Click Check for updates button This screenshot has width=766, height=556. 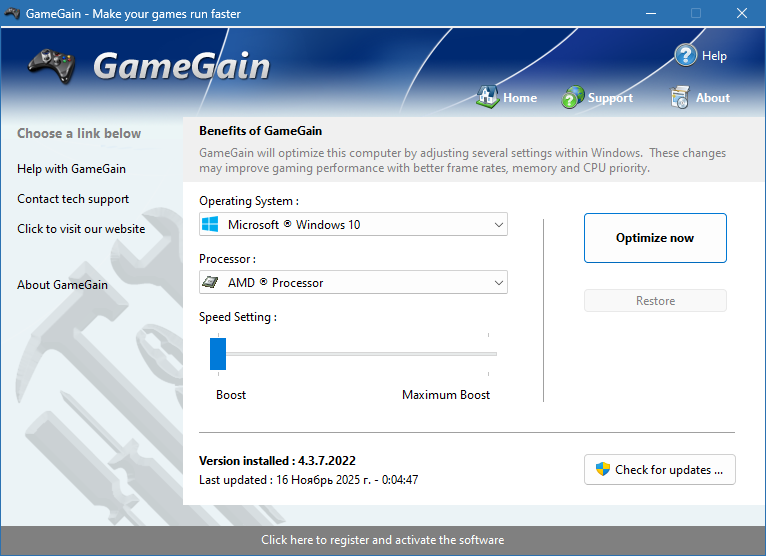(x=660, y=470)
